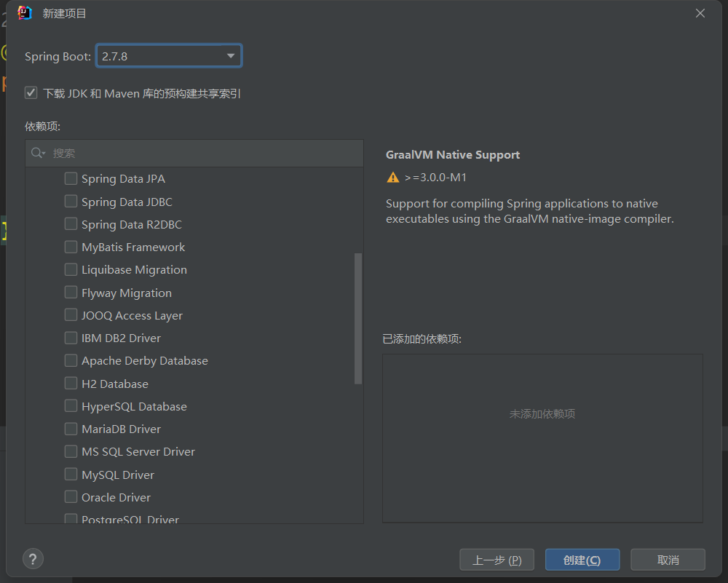Tick the H2 Database checkbox
728x583 pixels.
tap(71, 384)
